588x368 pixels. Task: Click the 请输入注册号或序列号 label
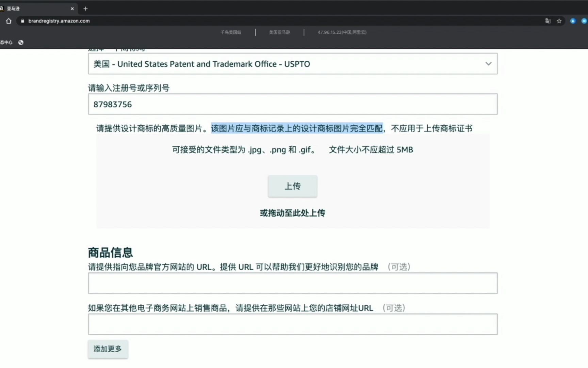129,88
